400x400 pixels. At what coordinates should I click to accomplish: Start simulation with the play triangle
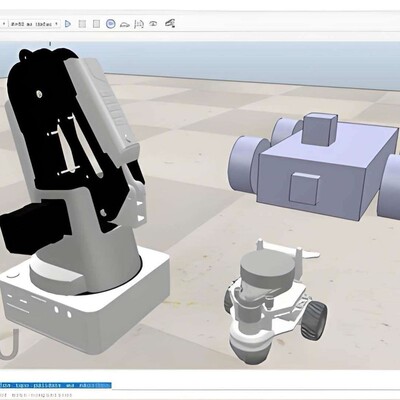(68, 24)
